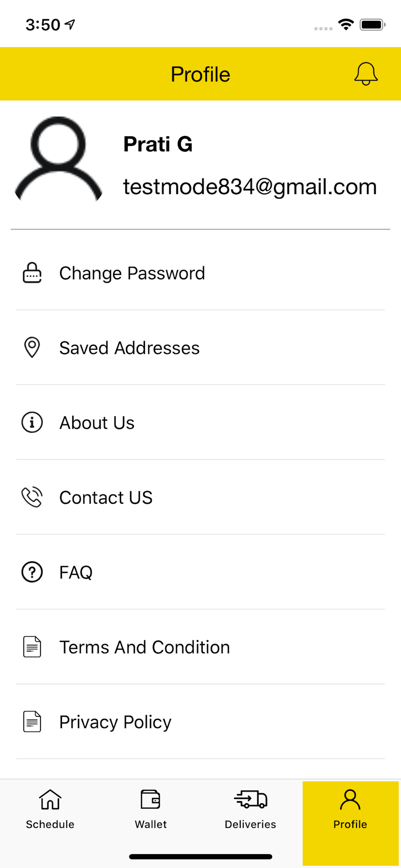The height and width of the screenshot is (868, 401).
Task: Click the document icon beside Privacy Policy
Action: [x=32, y=722]
